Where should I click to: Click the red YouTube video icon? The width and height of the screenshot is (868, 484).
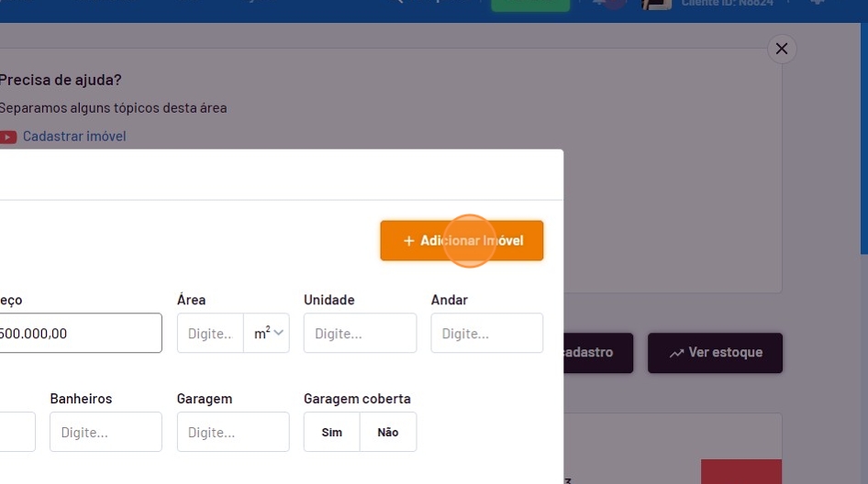pos(8,137)
